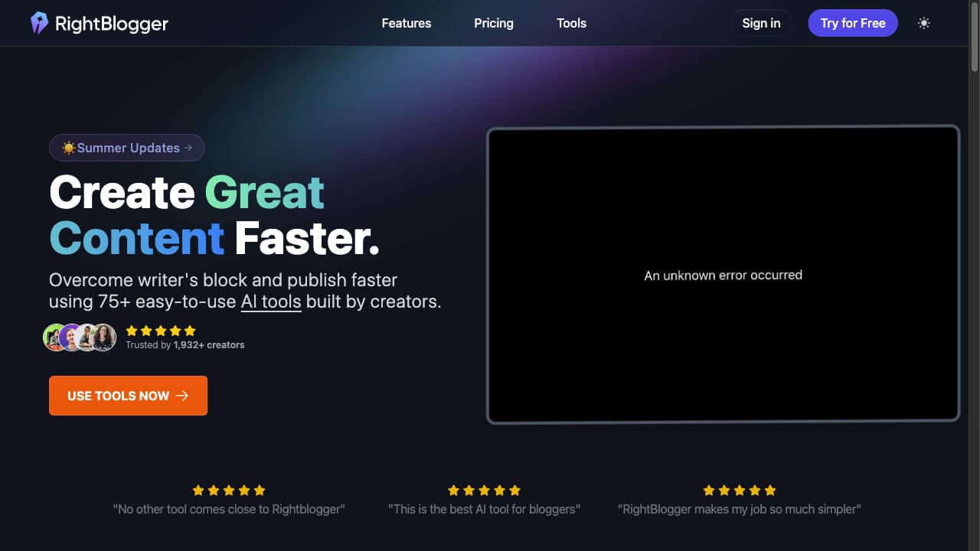Open the Features menu
Screen dimensions: 980x551
pos(407,23)
